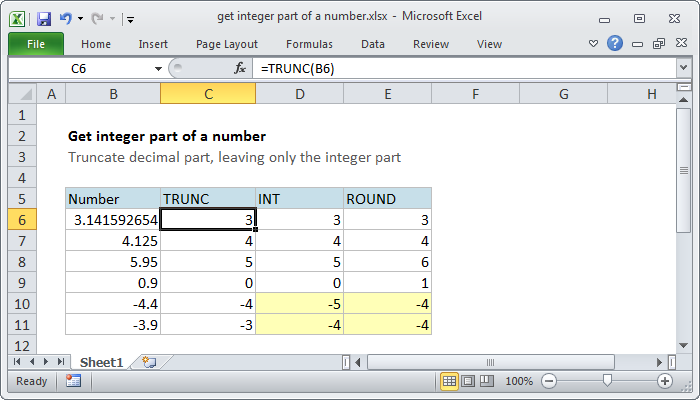Image resolution: width=700 pixels, height=400 pixels.
Task: Open the File tab
Action: click(36, 44)
